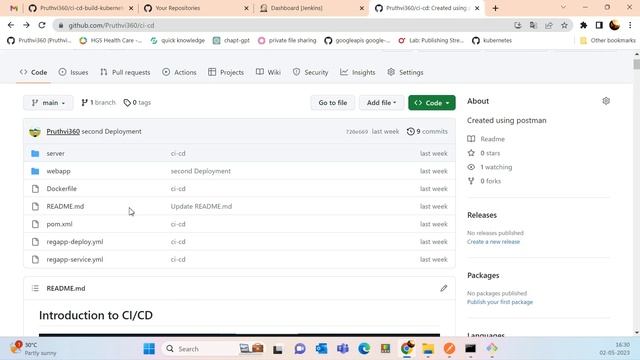Viewport: 640px width, 360px height.
Task: Open the Projects tab
Action: [x=226, y=72]
